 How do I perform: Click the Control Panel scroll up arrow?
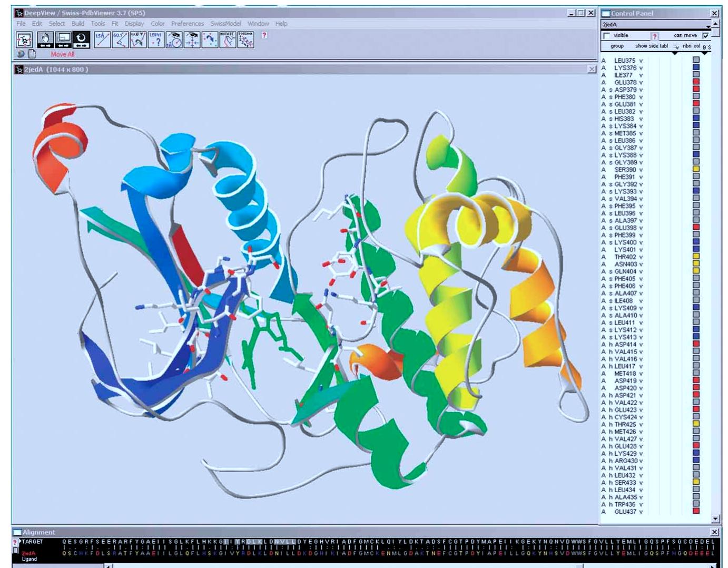click(x=715, y=25)
